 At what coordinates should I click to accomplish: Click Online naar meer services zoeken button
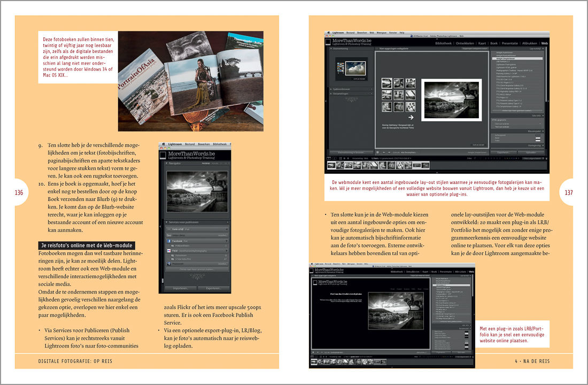197,269
